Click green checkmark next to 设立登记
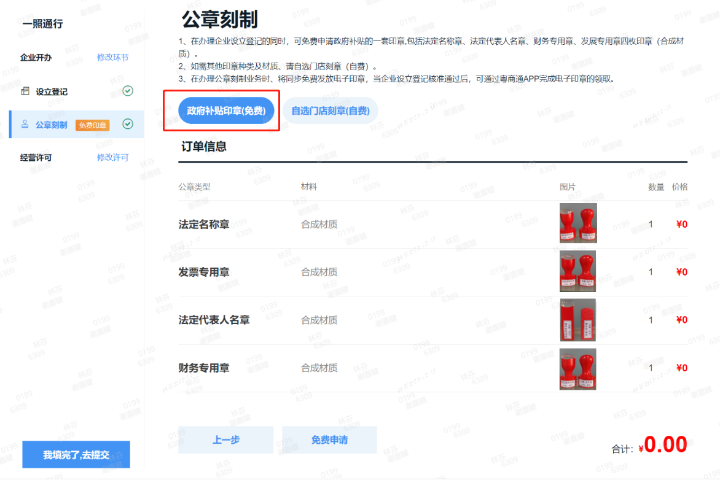 tap(127, 91)
